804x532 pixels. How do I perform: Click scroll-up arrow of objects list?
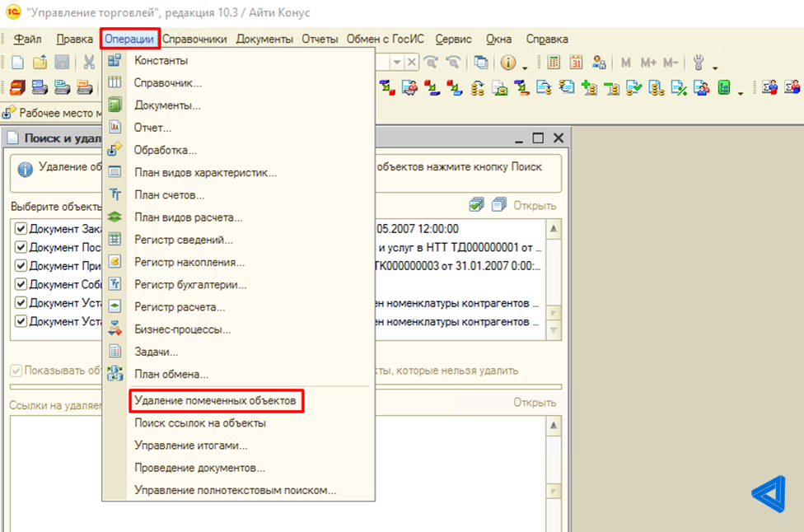[x=554, y=229]
